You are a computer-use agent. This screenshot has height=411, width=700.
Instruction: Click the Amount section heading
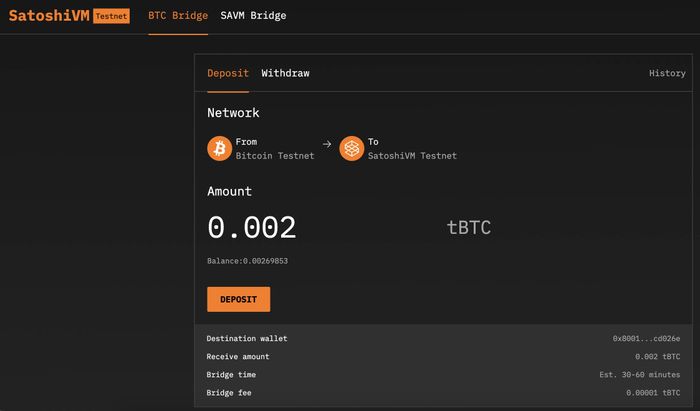(x=229, y=191)
